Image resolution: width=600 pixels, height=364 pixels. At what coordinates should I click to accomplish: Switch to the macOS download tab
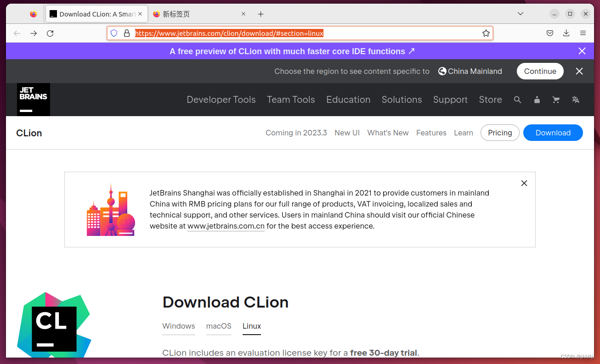(219, 326)
